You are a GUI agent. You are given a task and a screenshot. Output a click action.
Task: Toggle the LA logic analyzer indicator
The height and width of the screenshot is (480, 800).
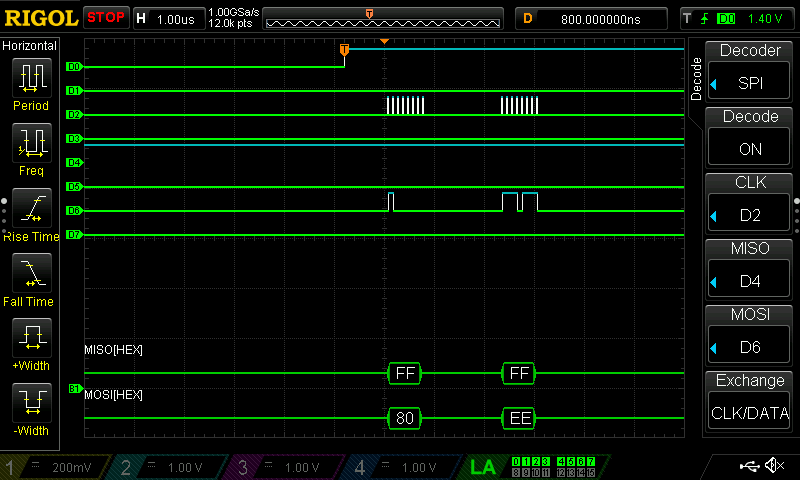(483, 466)
